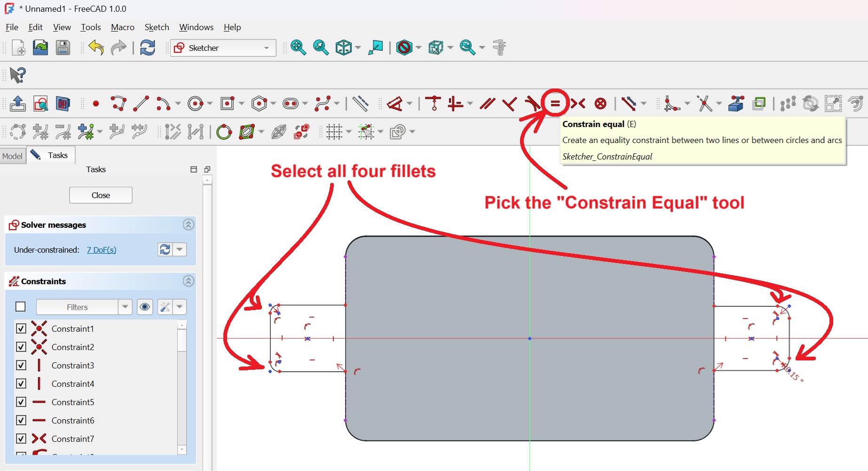Viewport: 868px width, 471px height.
Task: Switch to the Model tab
Action: [12, 156]
